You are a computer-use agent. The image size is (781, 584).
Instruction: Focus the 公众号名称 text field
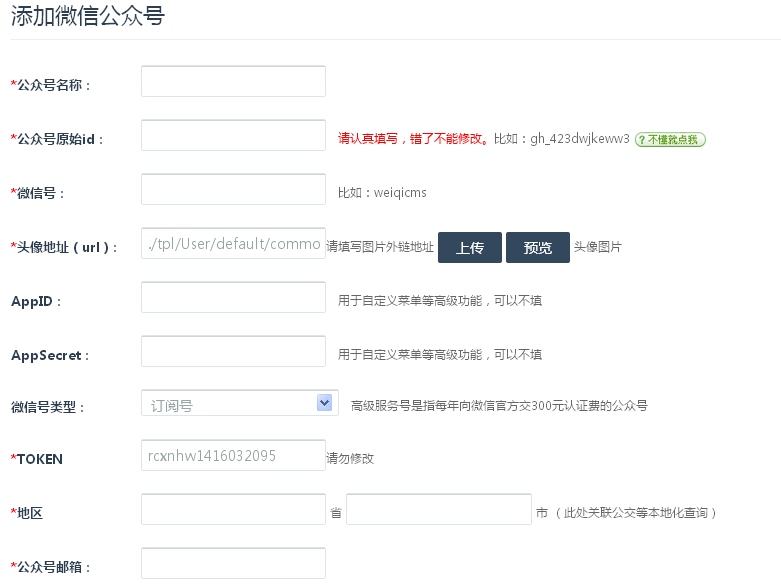[x=233, y=81]
